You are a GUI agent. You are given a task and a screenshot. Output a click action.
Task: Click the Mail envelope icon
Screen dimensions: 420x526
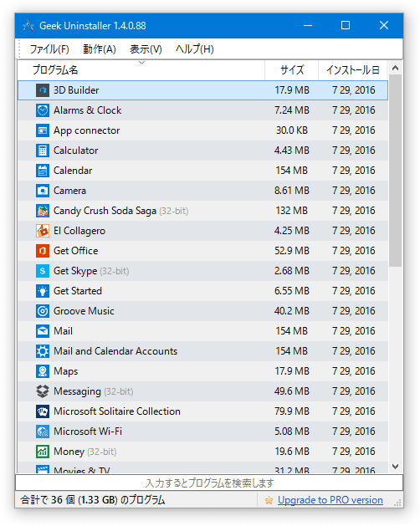click(x=43, y=331)
